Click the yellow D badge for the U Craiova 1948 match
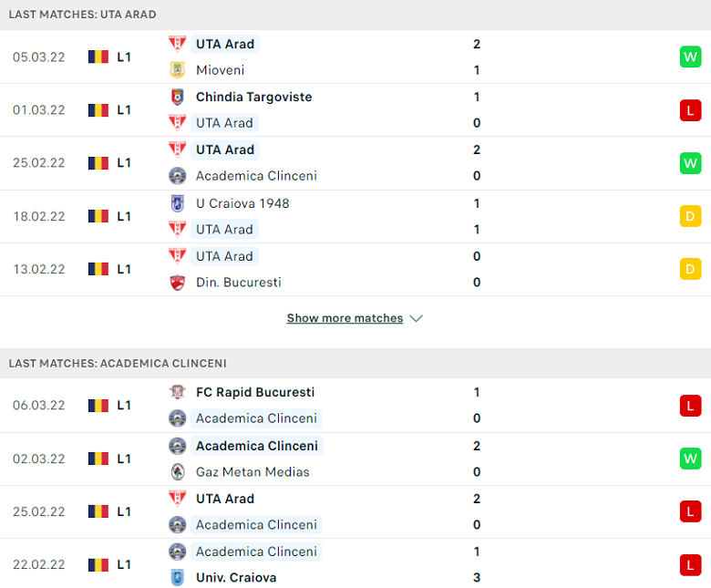Image resolution: width=711 pixels, height=588 pixels. click(690, 216)
